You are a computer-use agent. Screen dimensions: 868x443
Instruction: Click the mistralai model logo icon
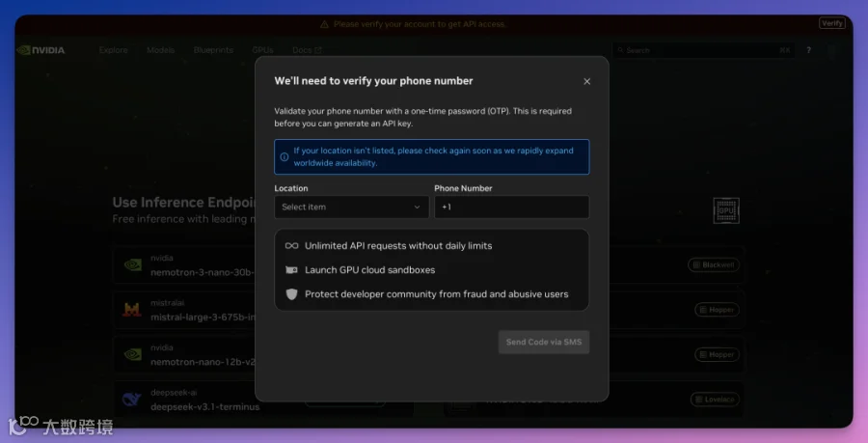[132, 310]
